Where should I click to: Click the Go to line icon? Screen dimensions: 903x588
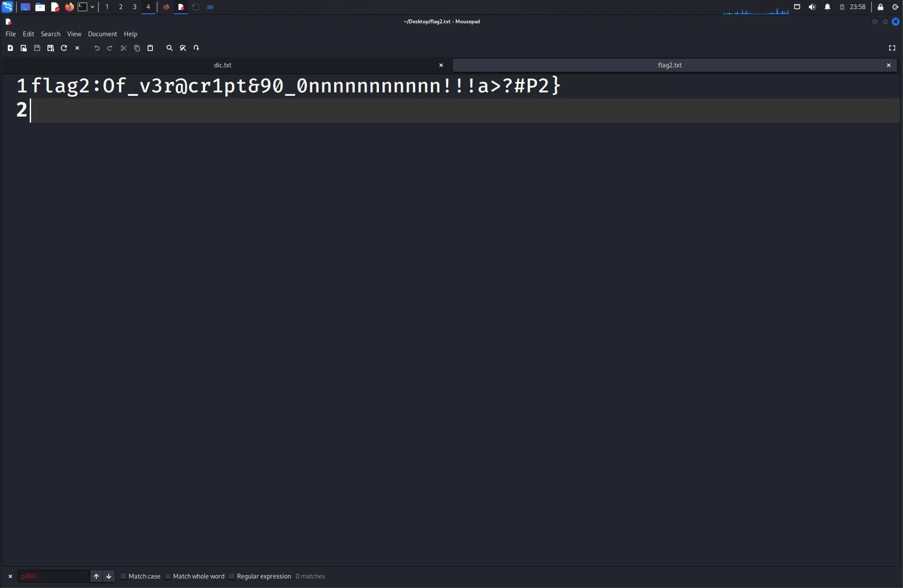(196, 48)
